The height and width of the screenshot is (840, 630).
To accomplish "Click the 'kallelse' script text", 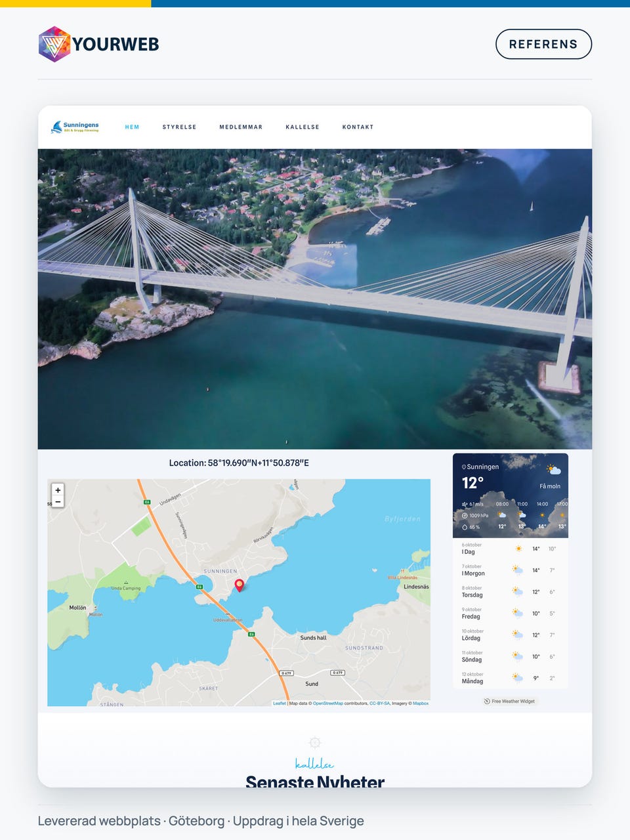I will point(315,764).
